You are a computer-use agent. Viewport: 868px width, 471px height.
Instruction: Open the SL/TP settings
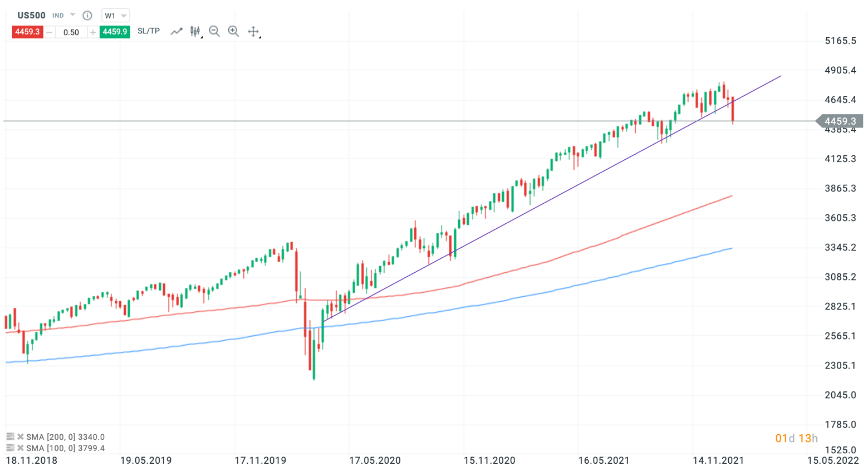[149, 31]
